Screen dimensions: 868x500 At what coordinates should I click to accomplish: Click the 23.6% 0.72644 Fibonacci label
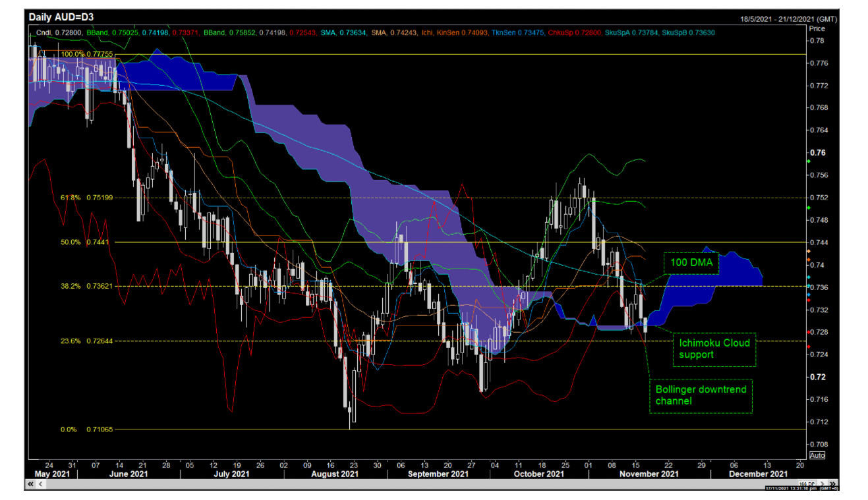[86, 341]
